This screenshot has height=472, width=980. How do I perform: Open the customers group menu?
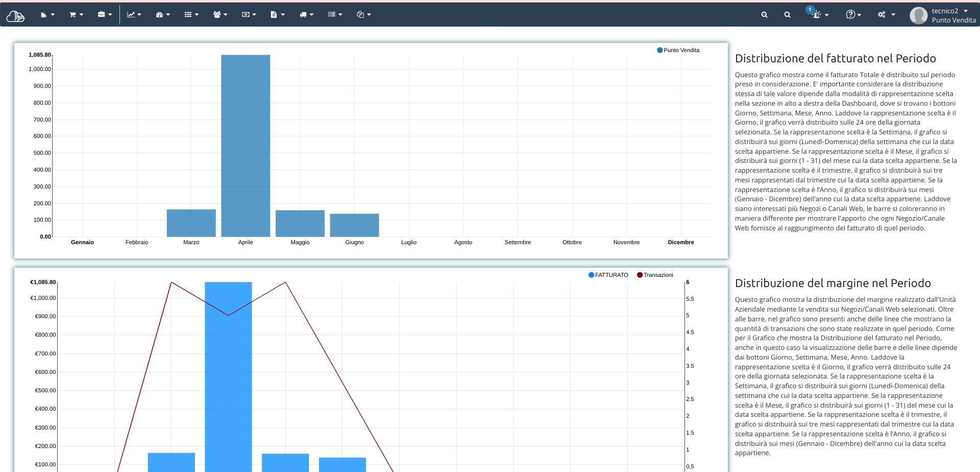point(217,15)
